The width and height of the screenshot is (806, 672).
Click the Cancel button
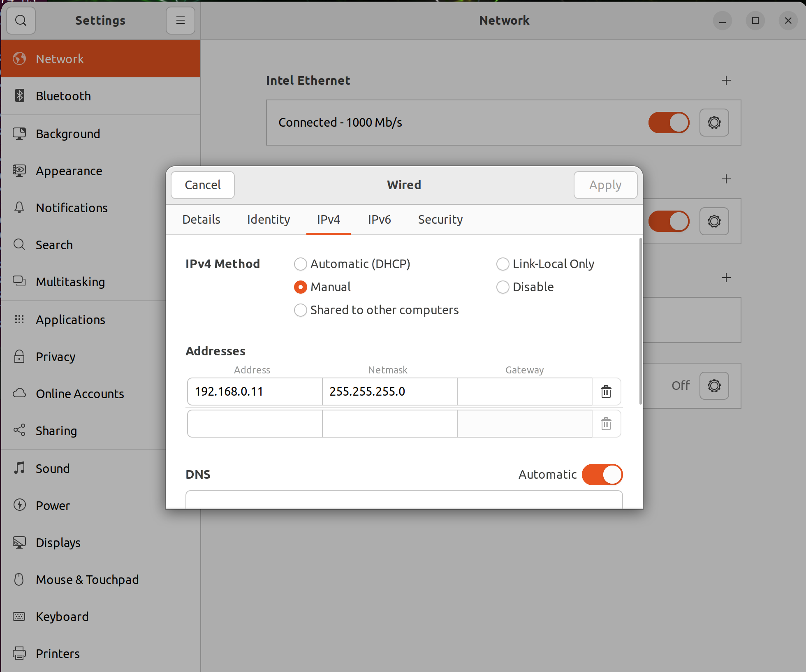[x=203, y=185]
